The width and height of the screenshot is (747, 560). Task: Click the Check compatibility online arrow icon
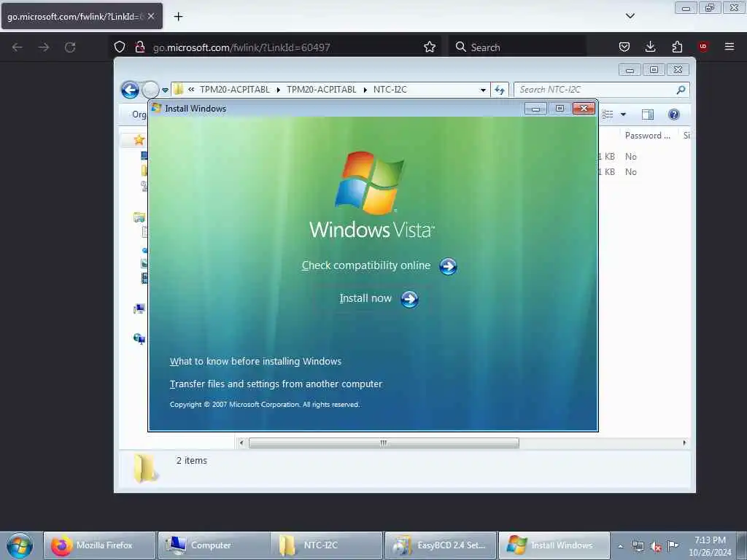pos(448,266)
